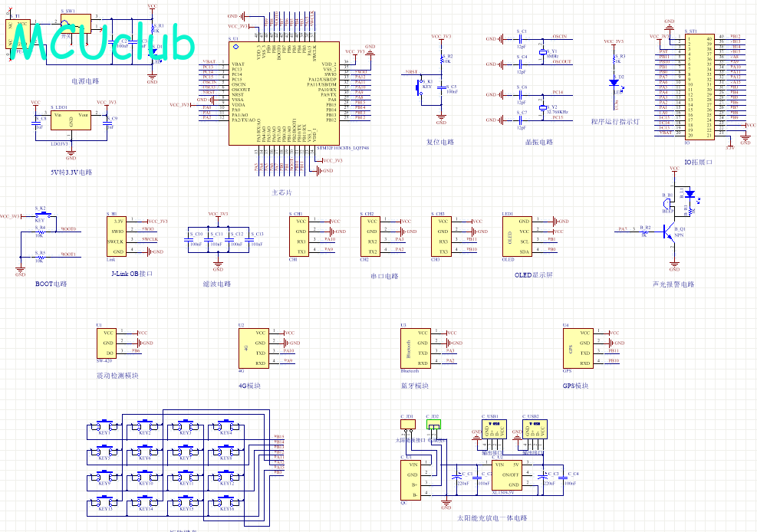Click the C_USB1 output connector block
Image resolution: width=757 pixels, height=532 pixels.
[x=495, y=429]
